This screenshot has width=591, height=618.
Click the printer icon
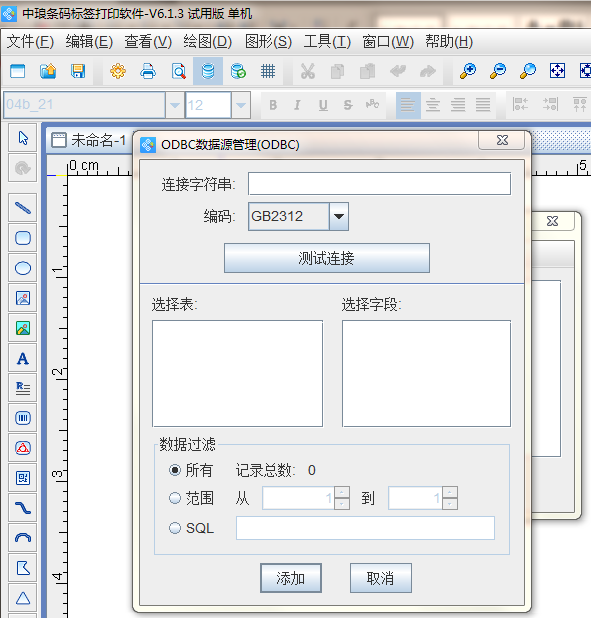click(148, 71)
